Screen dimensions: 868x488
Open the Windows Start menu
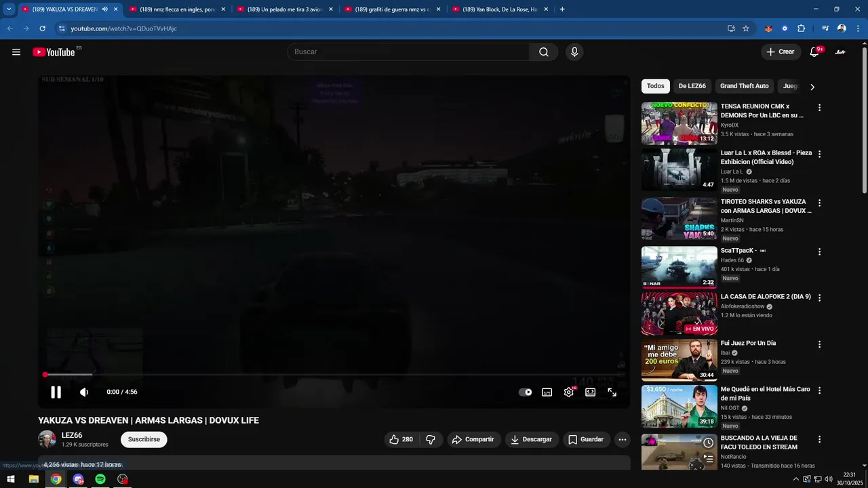tap(11, 479)
